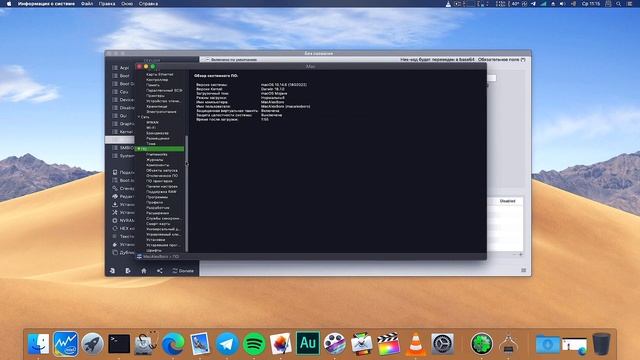Image resolution: width=640 pixels, height=360 pixels.
Task: Click the Donate button in Clover Configurator
Action: click(x=183, y=271)
